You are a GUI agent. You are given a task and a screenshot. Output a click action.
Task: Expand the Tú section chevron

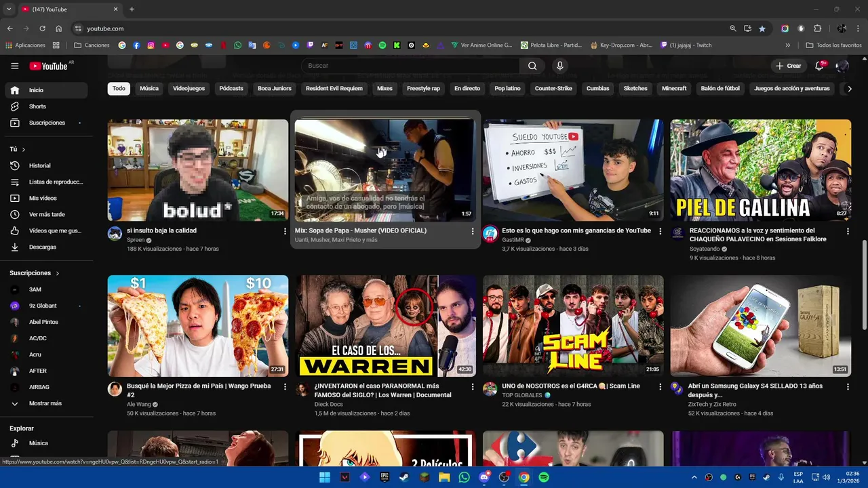point(24,149)
